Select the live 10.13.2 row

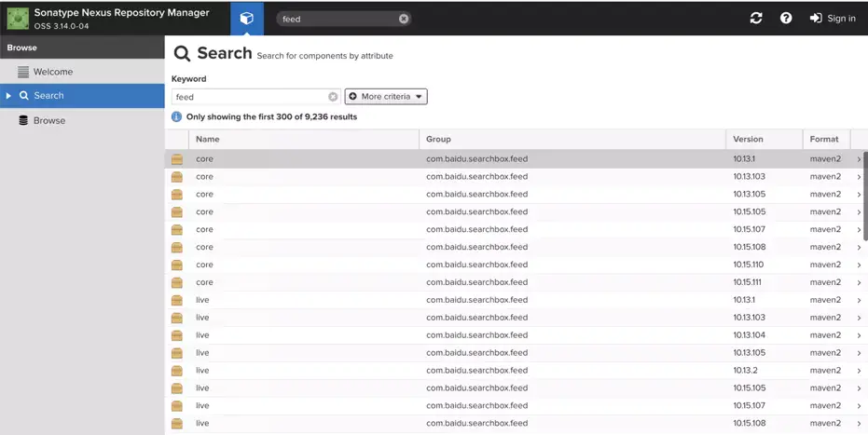tap(466, 371)
